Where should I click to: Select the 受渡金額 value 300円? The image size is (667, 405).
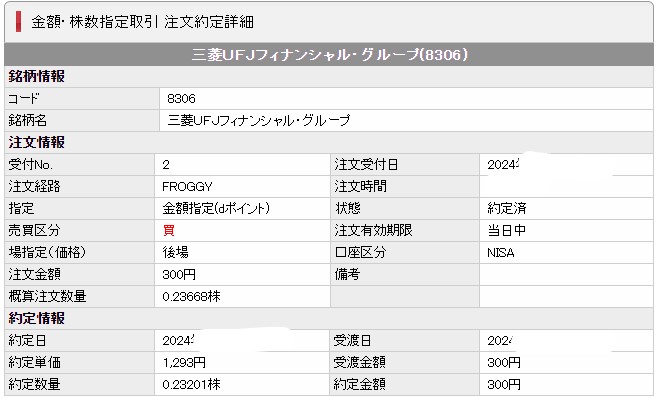pos(504,362)
